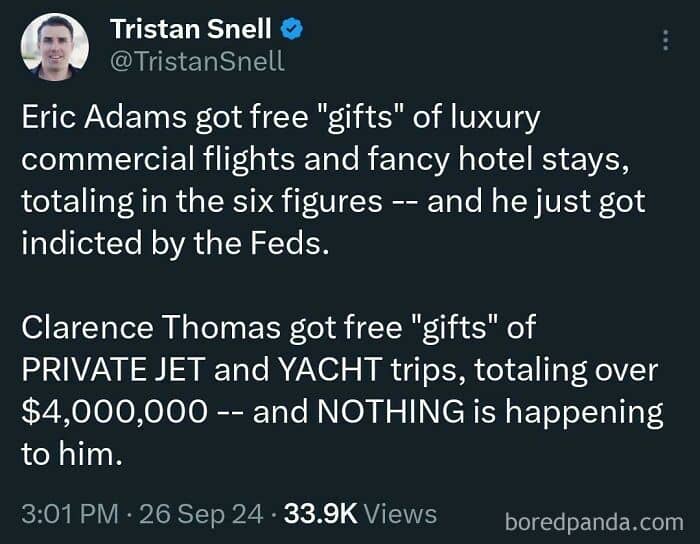Viewport: 700px width, 544px height.
Task: Open the "Tristan Snell" display name
Action: pos(189,29)
